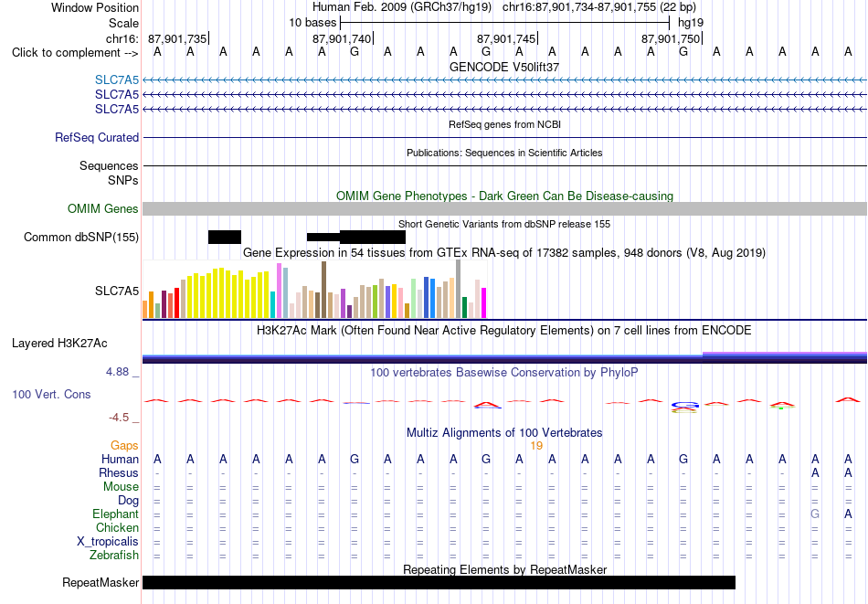Click the PhyloP G logo letter

coord(683,406)
